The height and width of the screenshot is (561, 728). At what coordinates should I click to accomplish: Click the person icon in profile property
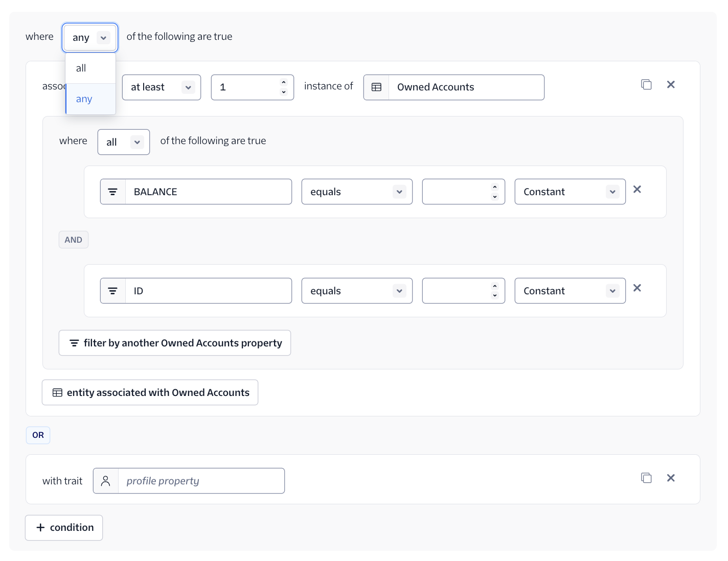pyautogui.click(x=106, y=481)
